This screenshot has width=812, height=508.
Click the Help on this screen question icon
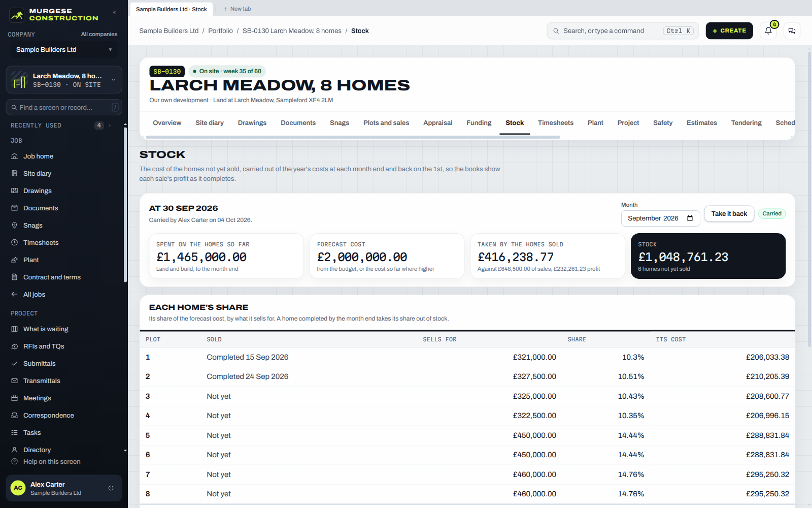pos(15,462)
